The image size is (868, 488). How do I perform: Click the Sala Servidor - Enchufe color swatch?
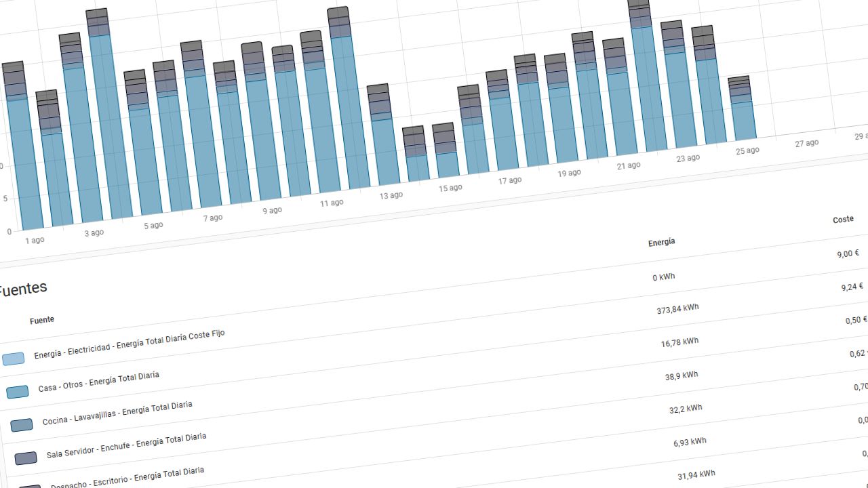(x=26, y=458)
